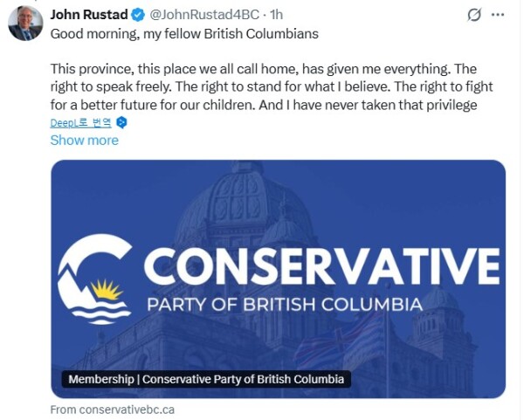Open the Conservative Party link card image
The image size is (524, 420).
[278, 218]
